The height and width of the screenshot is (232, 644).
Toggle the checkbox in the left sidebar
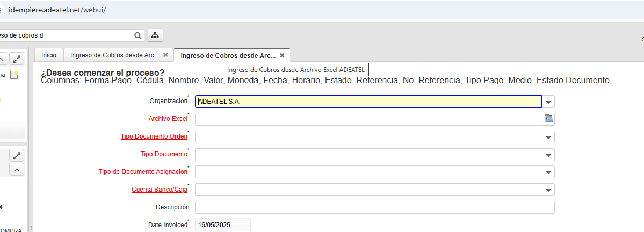coord(14,75)
